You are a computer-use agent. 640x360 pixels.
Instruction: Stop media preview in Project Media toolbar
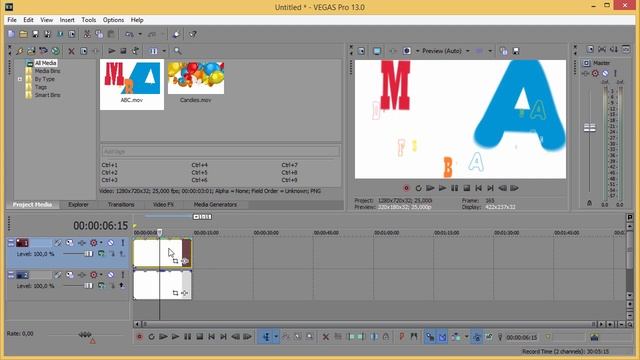point(123,51)
